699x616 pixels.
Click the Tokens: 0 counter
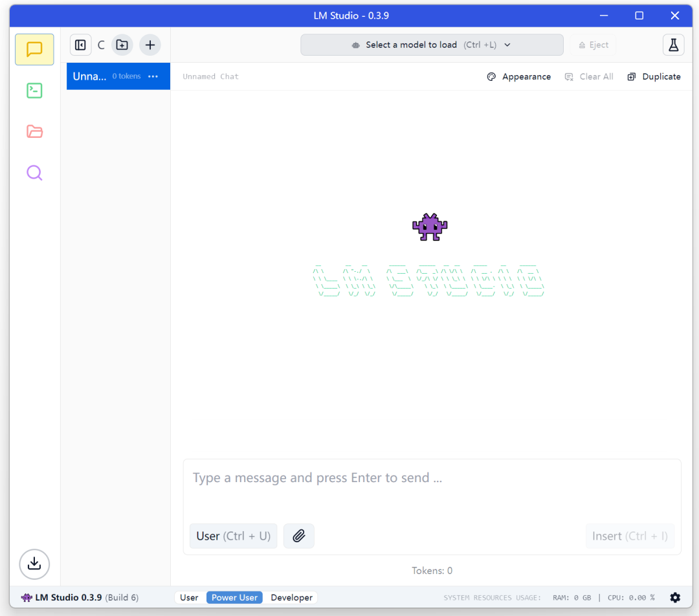[x=432, y=571]
